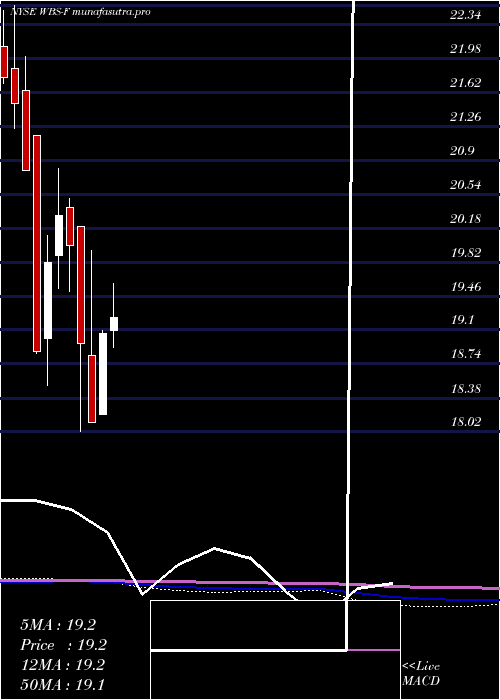Click the 18.02 price axis label
Viewport: 500px width, 700px height.
point(465,422)
